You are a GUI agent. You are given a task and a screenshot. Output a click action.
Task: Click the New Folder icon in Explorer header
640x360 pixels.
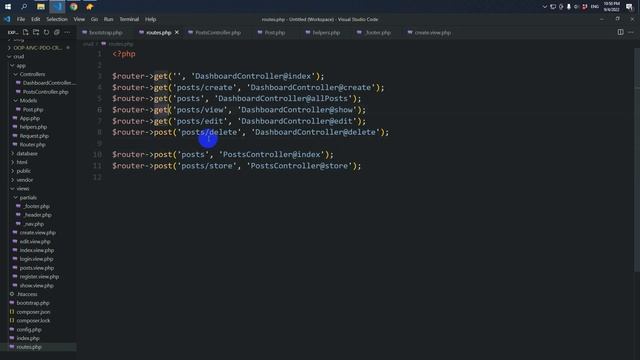[x=36, y=32]
